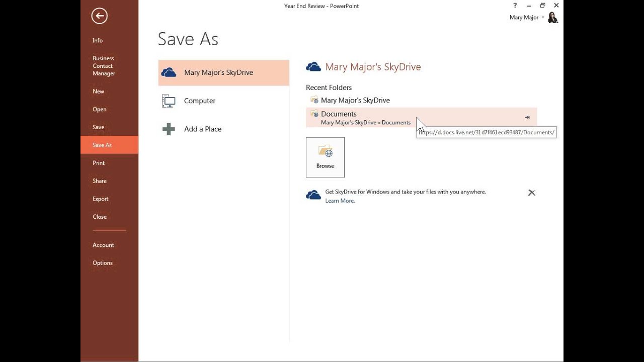This screenshot has height=362, width=644.
Task: Open the Mary Major account dropdown arrow
Action: 543,18
